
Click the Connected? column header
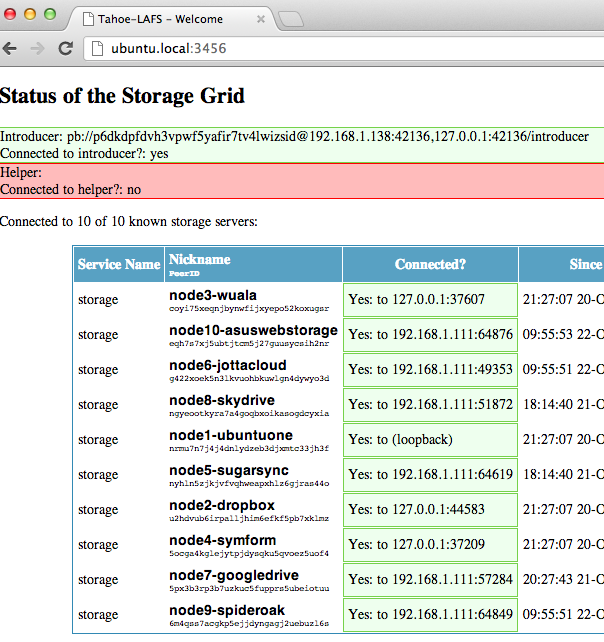point(430,264)
